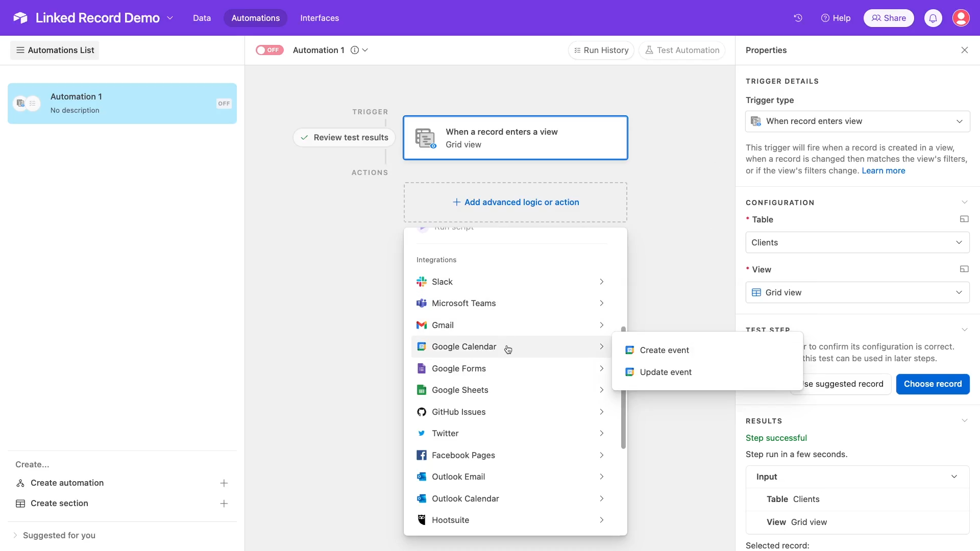Open the Clients table dropdown
980x551 pixels.
[x=857, y=242]
